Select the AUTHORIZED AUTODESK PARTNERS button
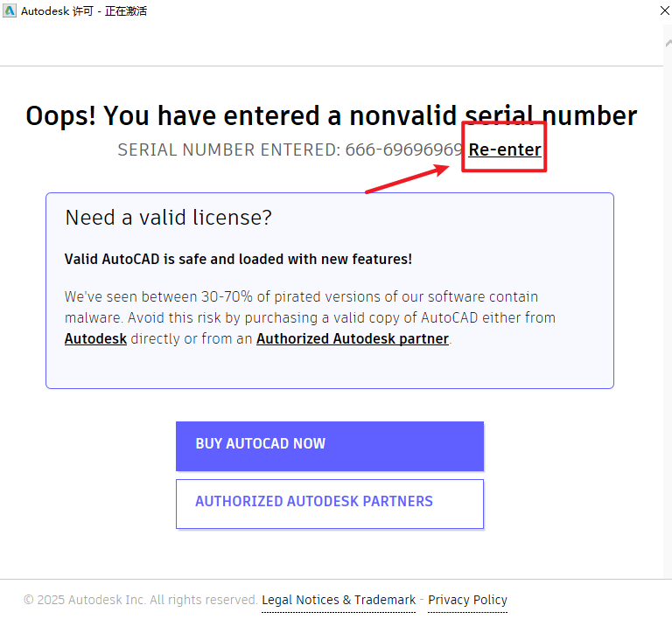Screen dimensions: 672x626 pos(329,503)
